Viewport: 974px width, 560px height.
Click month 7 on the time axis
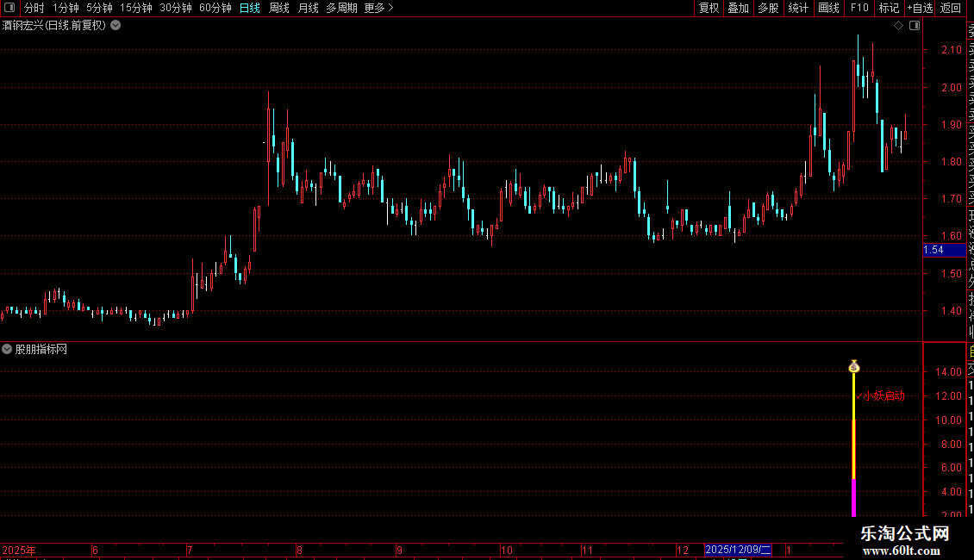190,550
